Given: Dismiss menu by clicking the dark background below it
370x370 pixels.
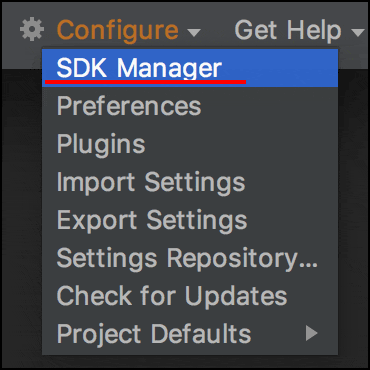Looking at the screenshot, I should coord(190,361).
